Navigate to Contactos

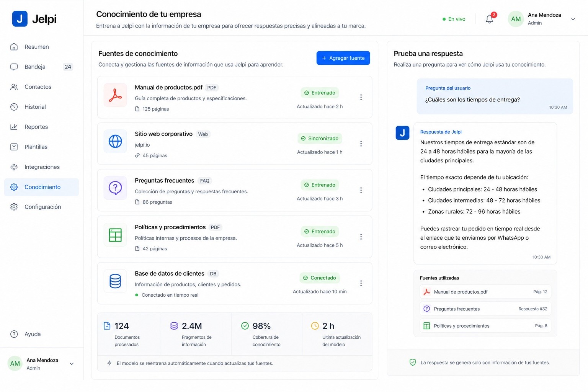(x=41, y=87)
